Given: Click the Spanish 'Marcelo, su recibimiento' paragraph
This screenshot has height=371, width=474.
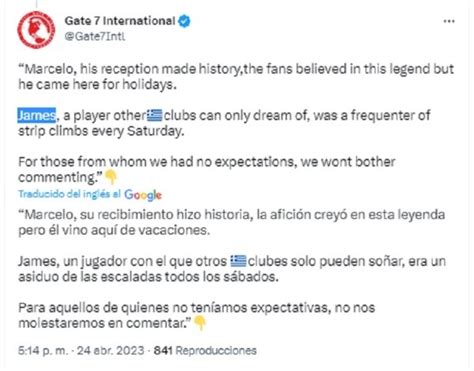Looking at the screenshot, I should tap(231, 222).
